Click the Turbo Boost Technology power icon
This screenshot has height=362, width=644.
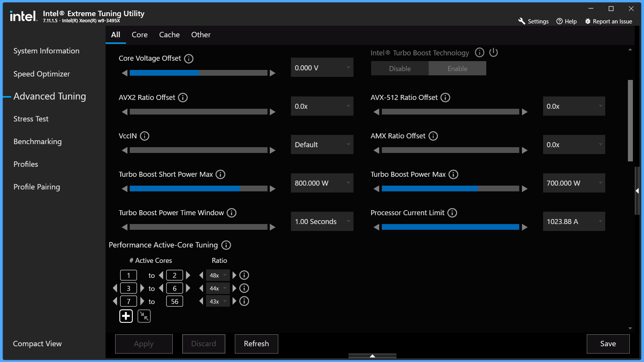tap(494, 53)
